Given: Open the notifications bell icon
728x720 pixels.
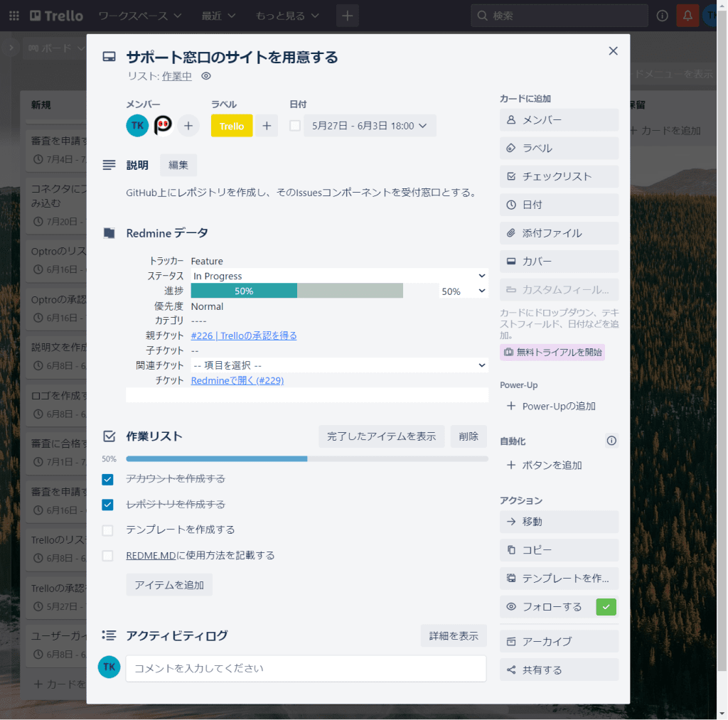Looking at the screenshot, I should point(687,16).
